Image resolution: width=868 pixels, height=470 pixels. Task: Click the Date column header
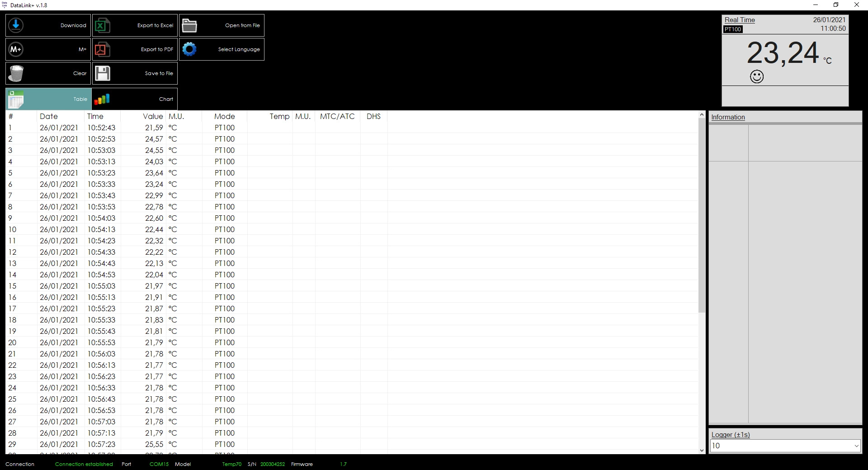click(x=49, y=116)
